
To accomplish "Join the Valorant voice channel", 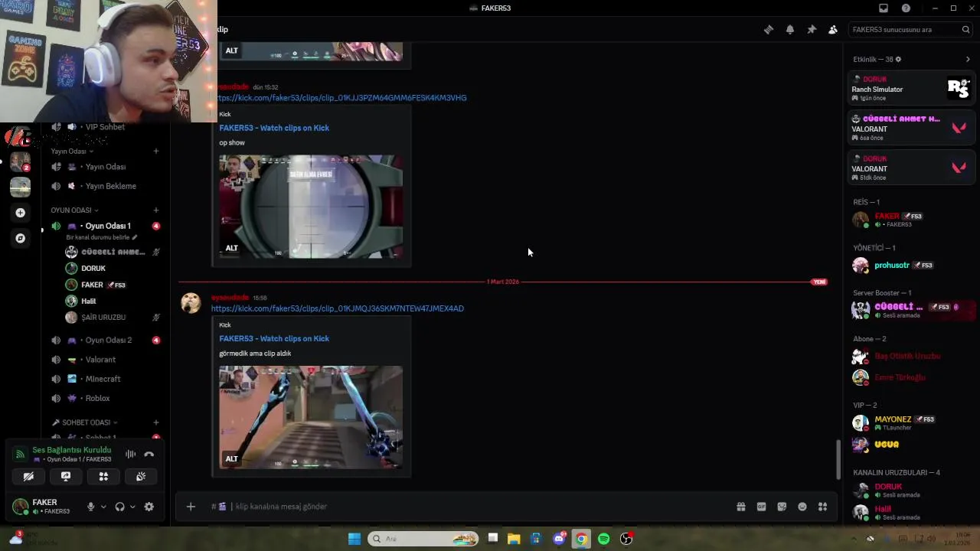I will coord(105,360).
